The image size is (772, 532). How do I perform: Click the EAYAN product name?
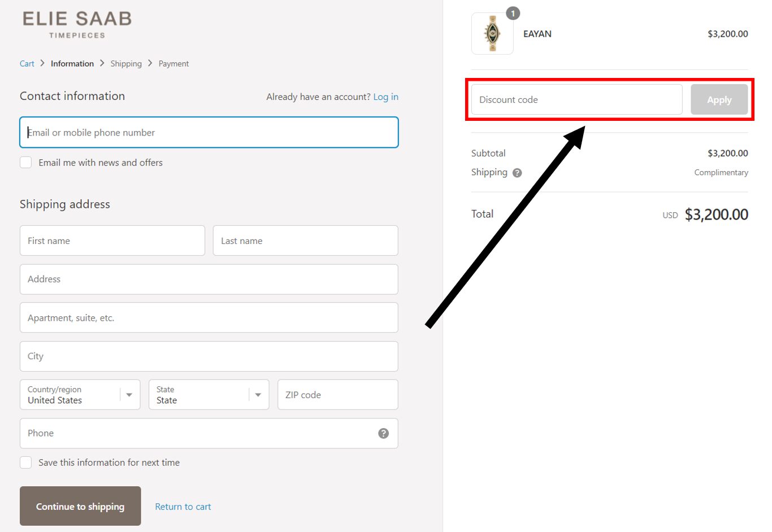537,34
